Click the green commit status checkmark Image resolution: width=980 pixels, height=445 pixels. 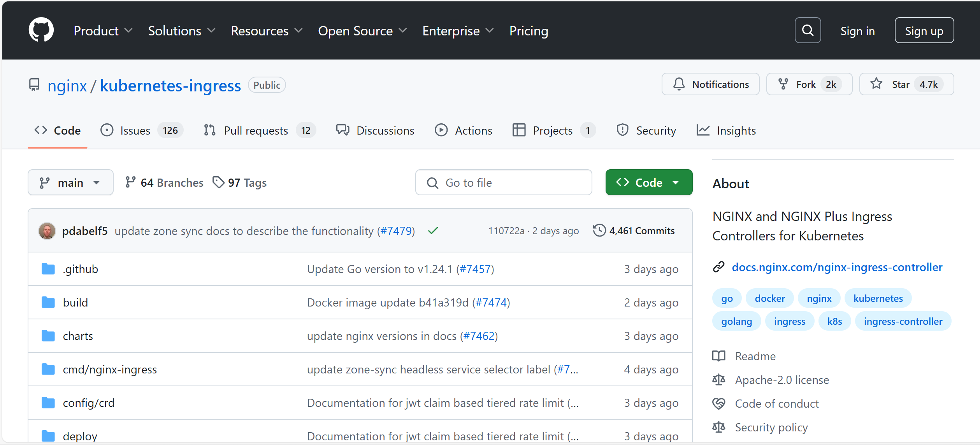pyautogui.click(x=433, y=231)
